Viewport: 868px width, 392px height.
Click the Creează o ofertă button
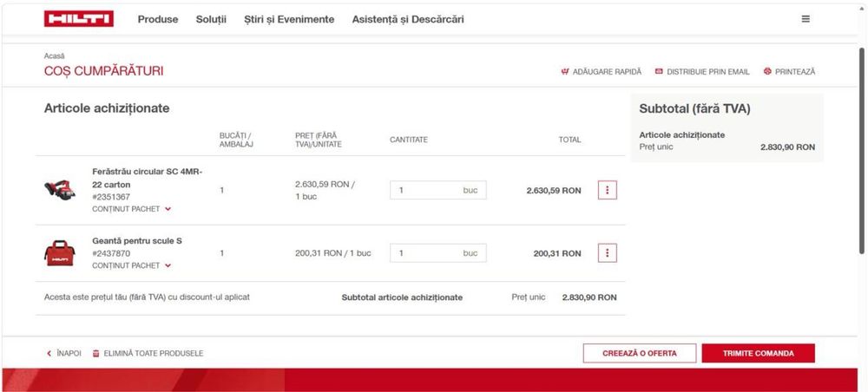(x=640, y=353)
